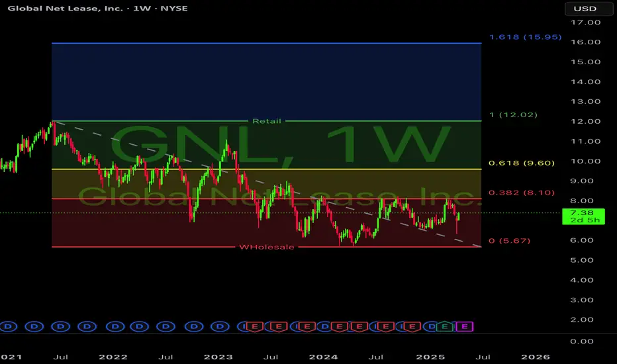617x364 pixels.
Task: Click the 4.00 price axis label
Action: pos(582,280)
